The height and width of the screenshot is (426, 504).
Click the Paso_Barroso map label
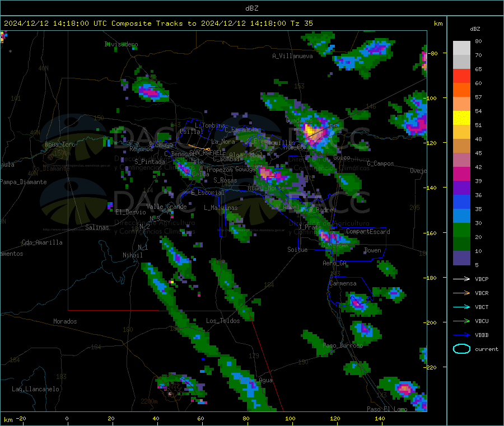343,345
